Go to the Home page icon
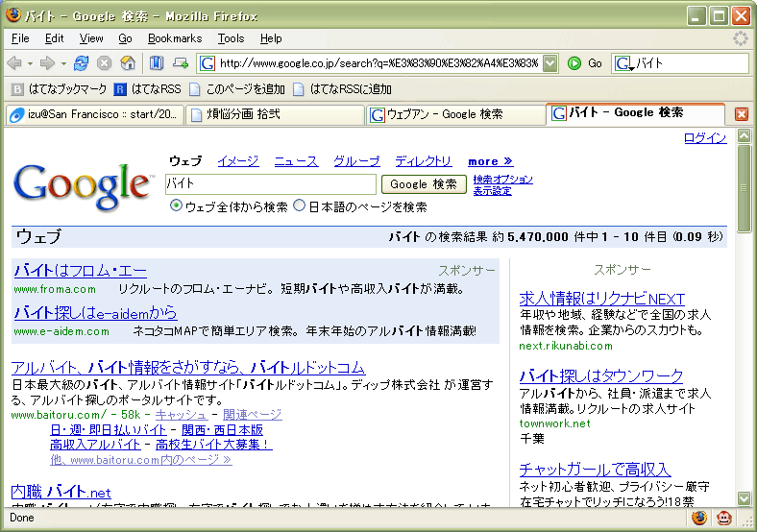Viewport: 757px width, 532px height. coord(128,63)
